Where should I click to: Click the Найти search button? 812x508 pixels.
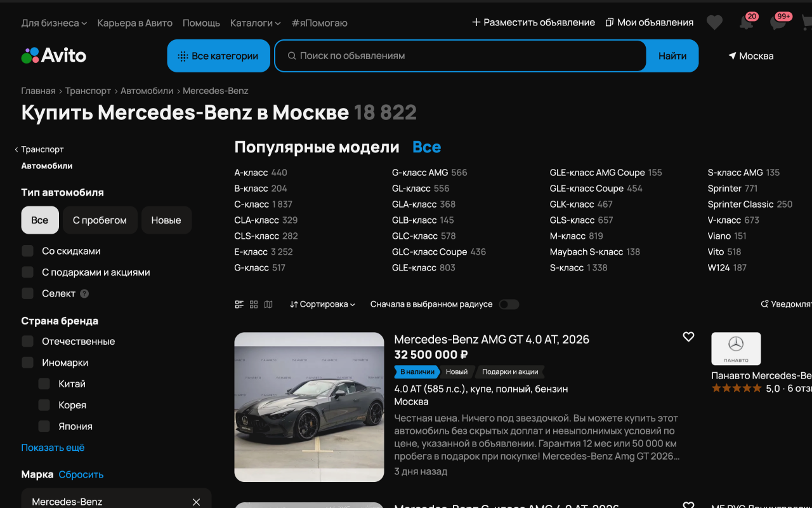point(672,56)
